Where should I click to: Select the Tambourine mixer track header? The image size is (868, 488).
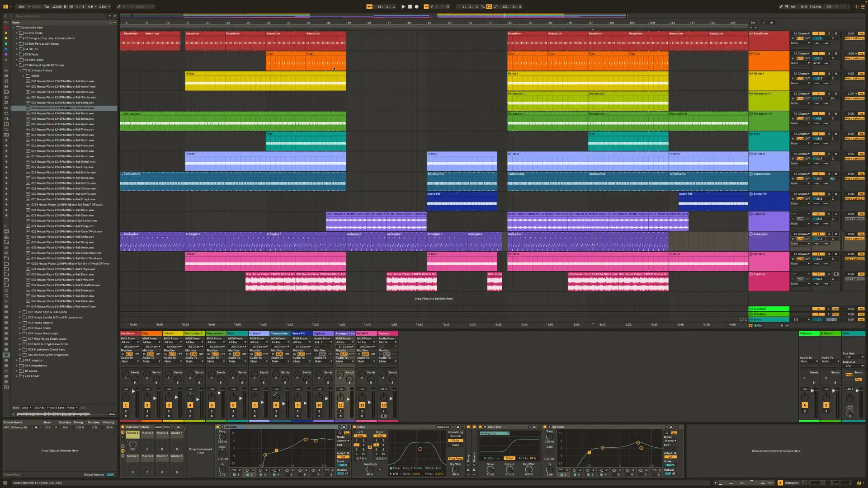[x=280, y=333]
